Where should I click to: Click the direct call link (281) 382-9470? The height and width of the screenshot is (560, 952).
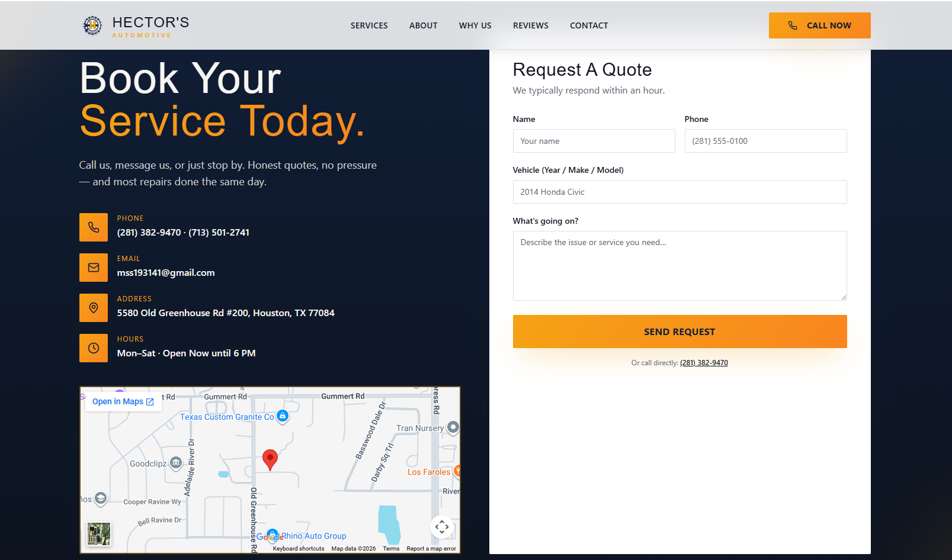click(x=704, y=363)
